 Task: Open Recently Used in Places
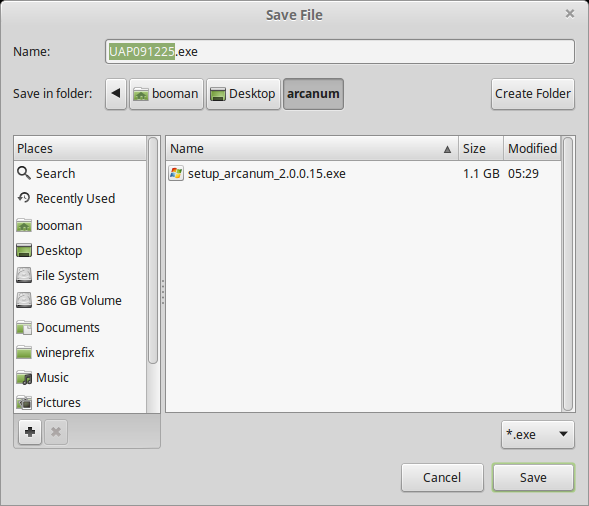(x=76, y=198)
